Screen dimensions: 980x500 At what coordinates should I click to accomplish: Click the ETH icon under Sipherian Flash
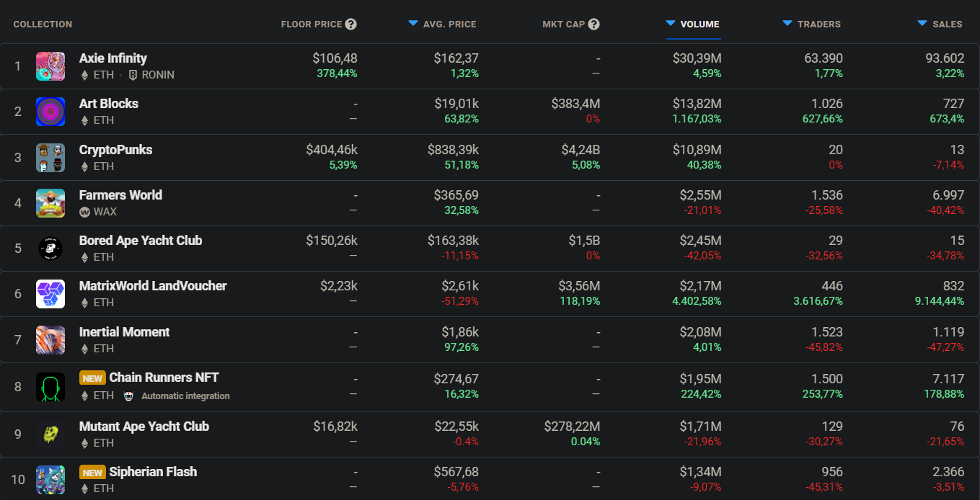[84, 488]
